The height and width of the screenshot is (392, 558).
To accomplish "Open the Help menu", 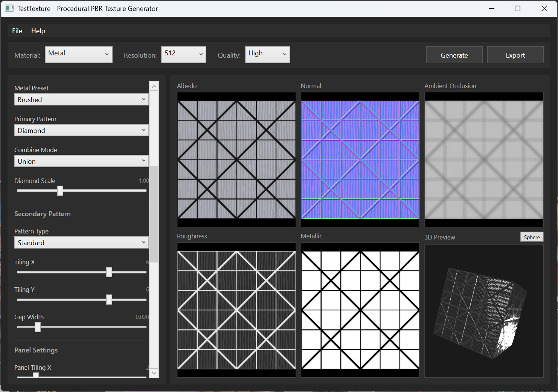I will point(38,31).
